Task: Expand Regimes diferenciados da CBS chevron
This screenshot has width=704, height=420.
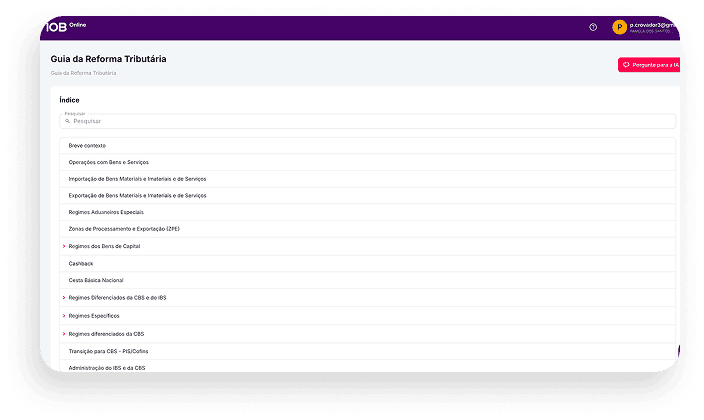Action: pyautogui.click(x=64, y=334)
